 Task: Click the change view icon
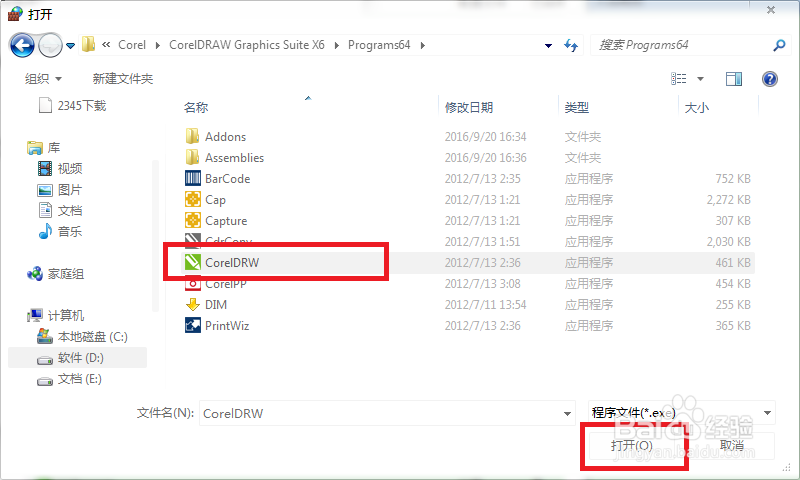679,79
